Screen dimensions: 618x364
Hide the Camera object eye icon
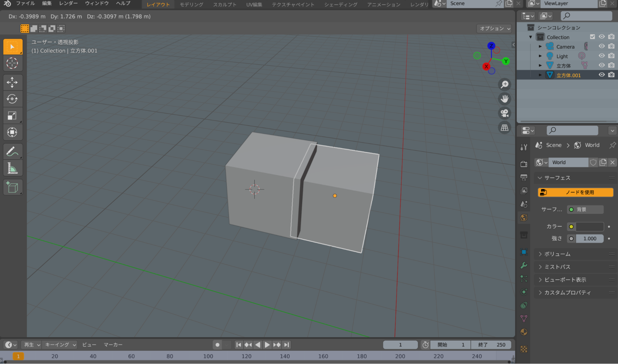point(602,46)
